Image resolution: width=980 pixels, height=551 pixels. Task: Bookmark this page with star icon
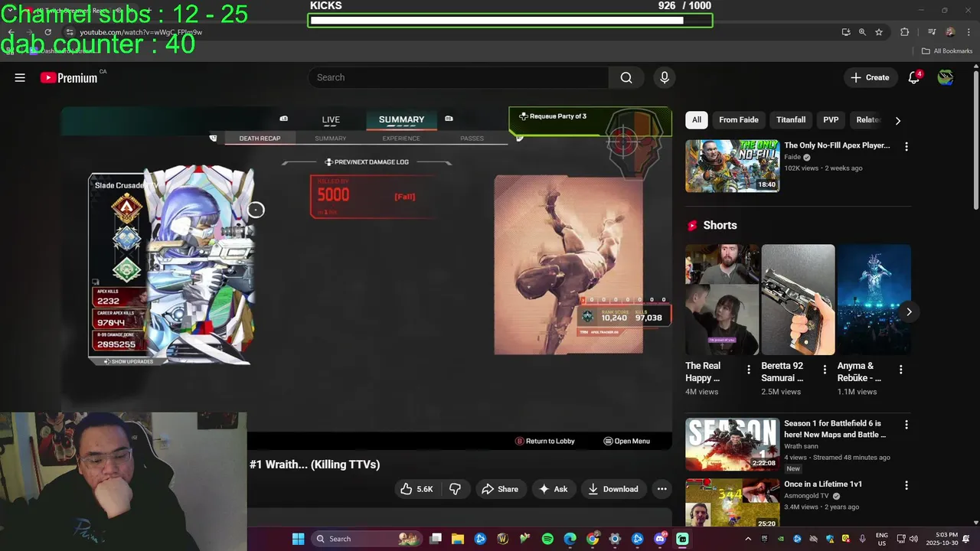point(879,32)
